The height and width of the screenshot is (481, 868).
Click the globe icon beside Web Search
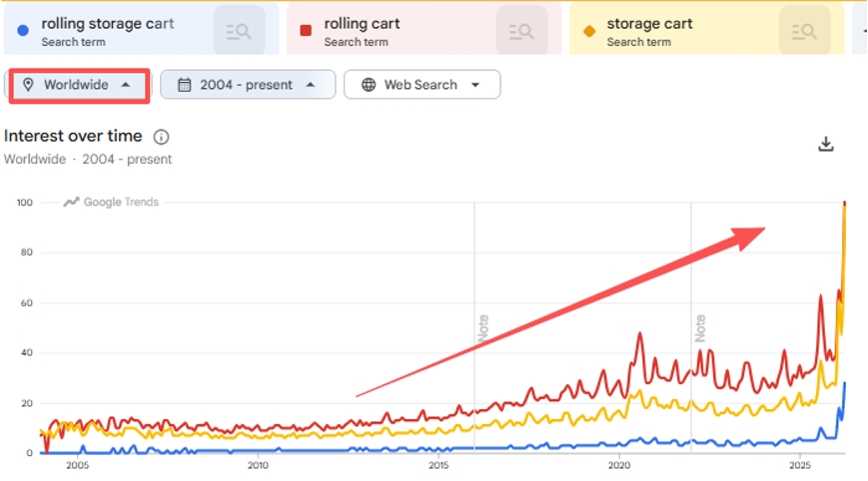(x=369, y=85)
